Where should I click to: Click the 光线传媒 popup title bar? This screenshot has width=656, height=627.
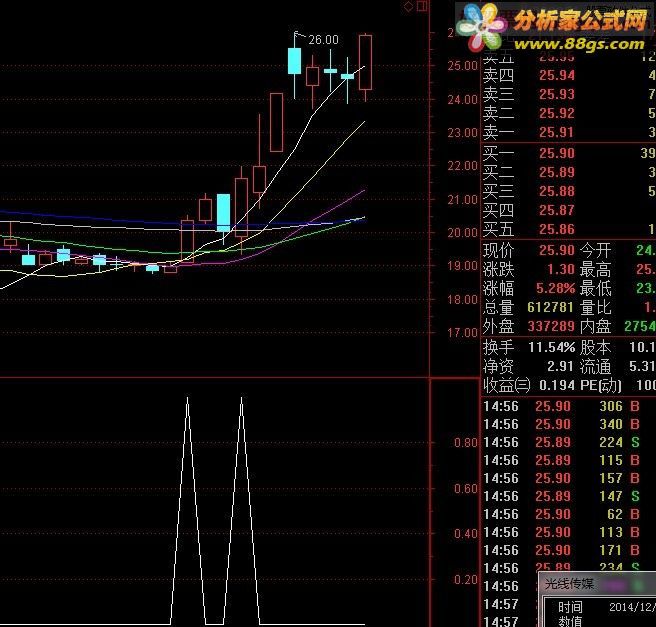[x=597, y=584]
